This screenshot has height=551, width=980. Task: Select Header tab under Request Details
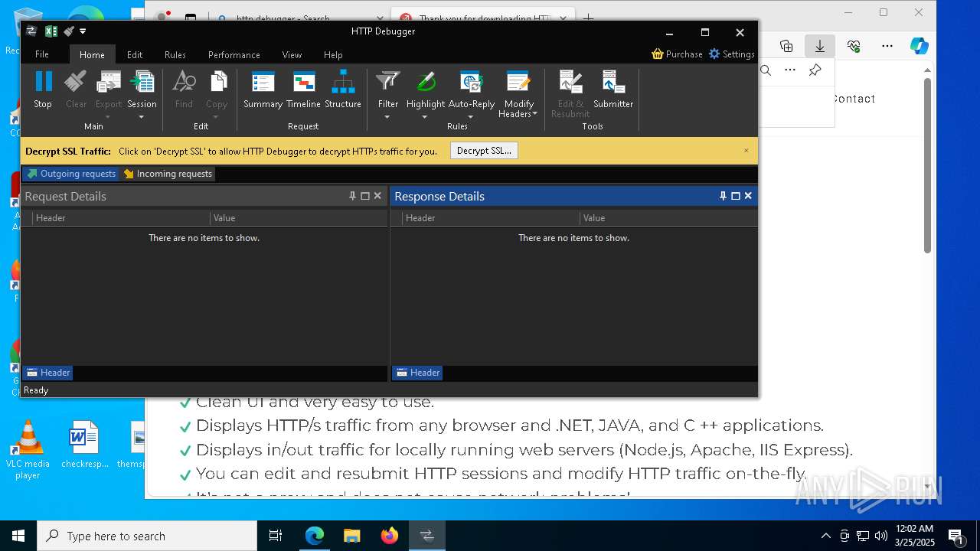point(47,373)
